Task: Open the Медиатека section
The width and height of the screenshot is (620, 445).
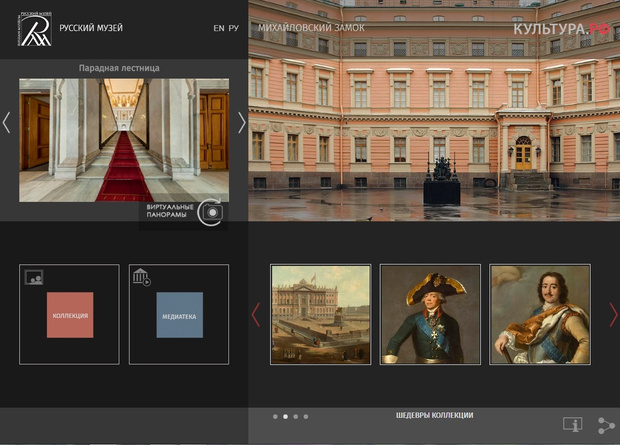Action: 180,315
